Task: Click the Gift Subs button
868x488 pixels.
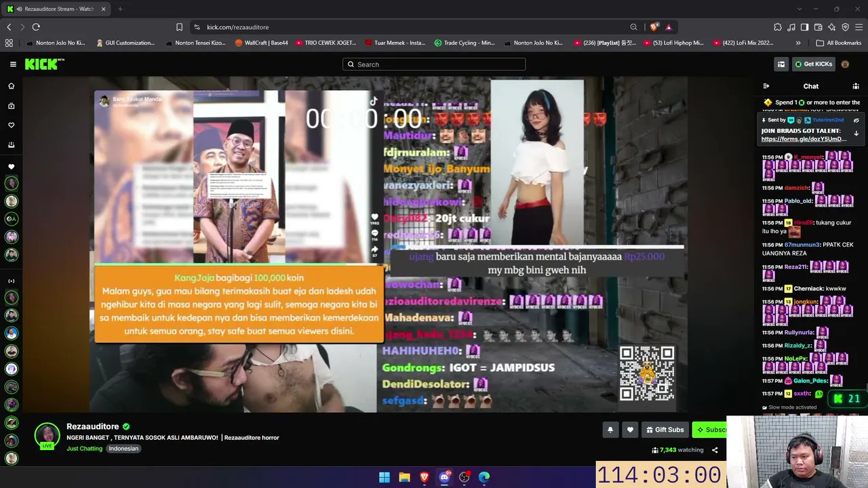Action: coord(665,430)
